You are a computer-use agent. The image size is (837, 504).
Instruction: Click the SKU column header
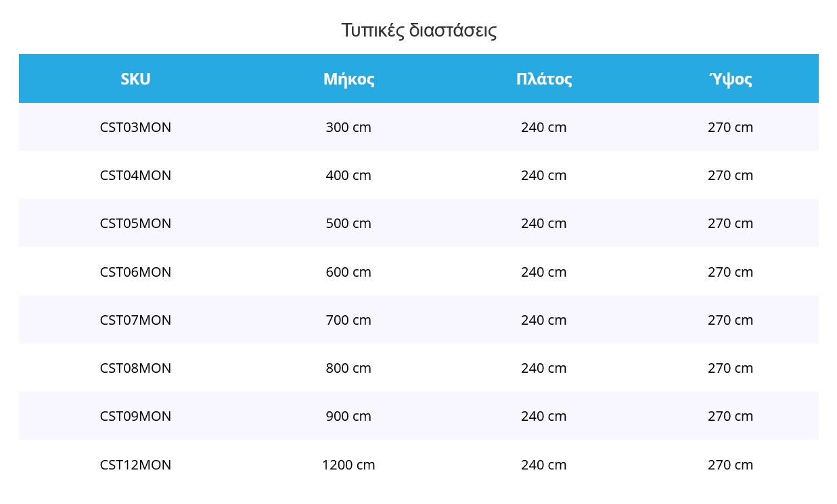click(135, 79)
